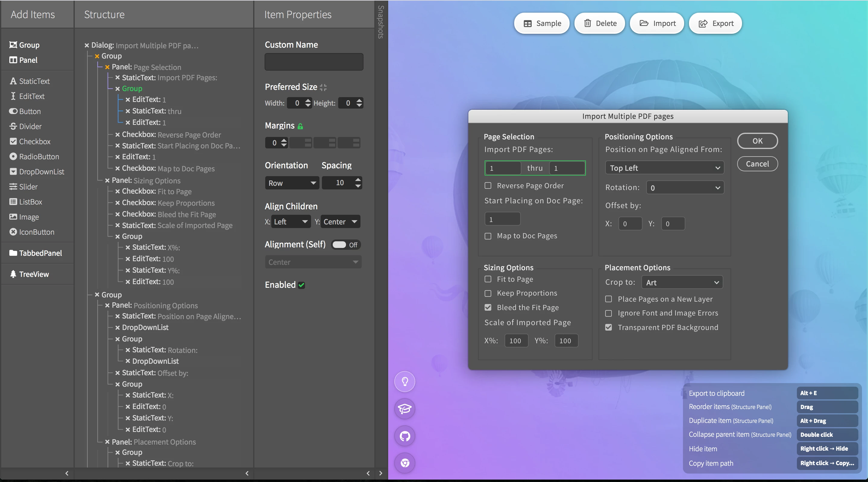Viewport: 868px width, 482px height.
Task: Open the Top Left position dropdown
Action: tap(664, 168)
